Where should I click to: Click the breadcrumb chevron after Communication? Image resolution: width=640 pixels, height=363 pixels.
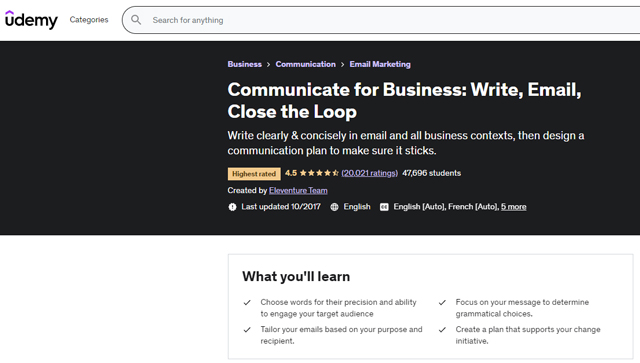(342, 65)
